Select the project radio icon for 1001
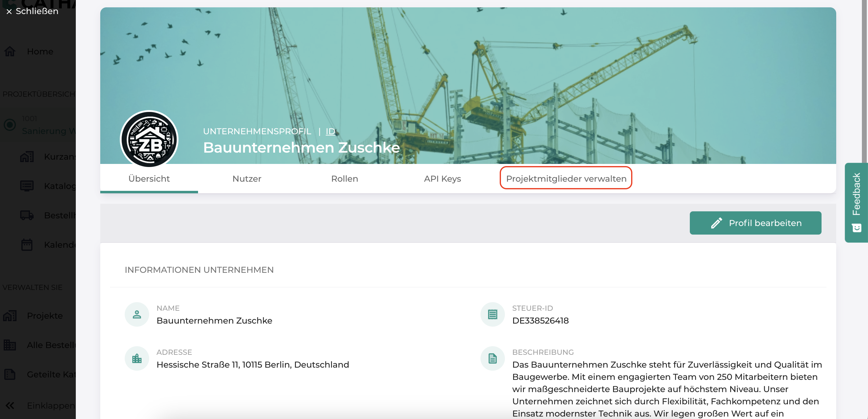This screenshot has width=868, height=419. (x=10, y=125)
